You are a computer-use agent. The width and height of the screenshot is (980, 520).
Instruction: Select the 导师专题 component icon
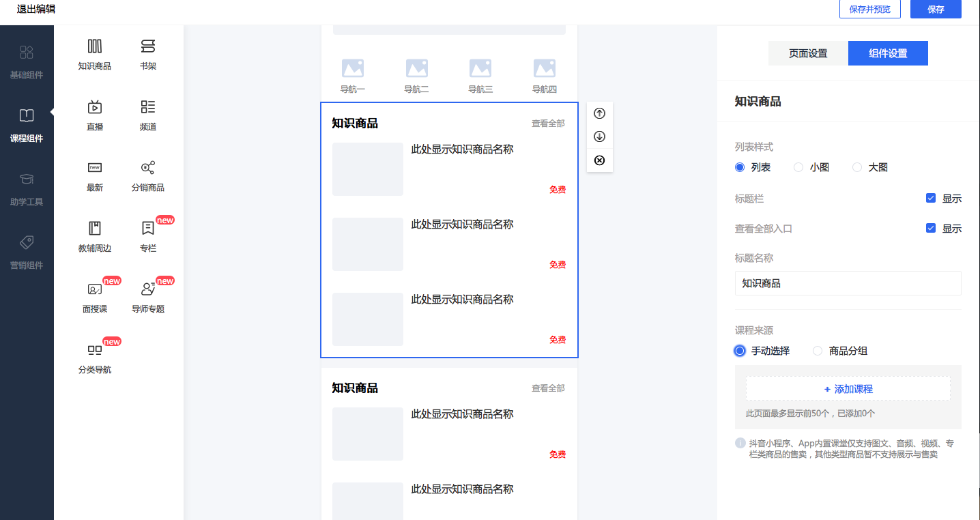[148, 289]
